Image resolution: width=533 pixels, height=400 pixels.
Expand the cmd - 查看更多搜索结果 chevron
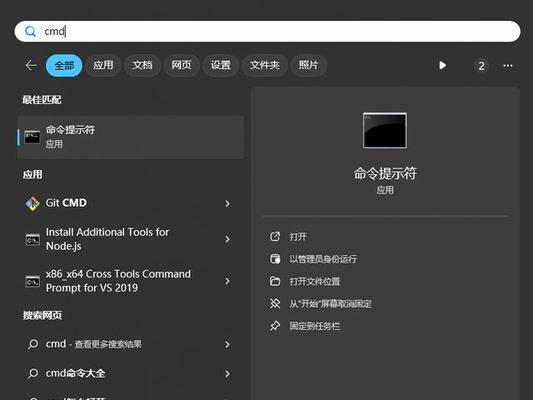tap(227, 345)
